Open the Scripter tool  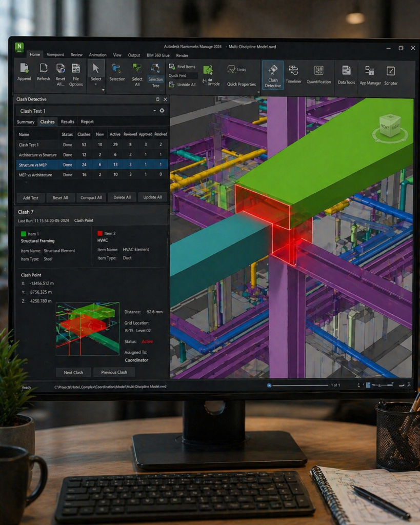pos(390,73)
